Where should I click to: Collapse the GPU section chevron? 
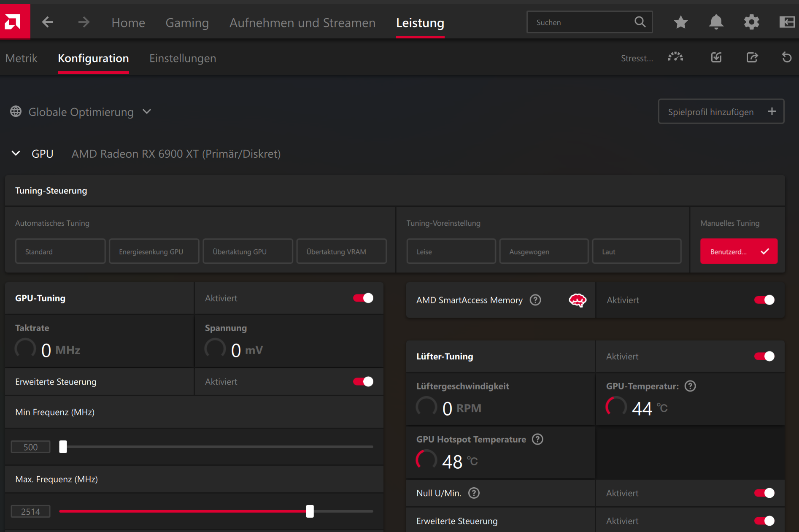coord(16,154)
